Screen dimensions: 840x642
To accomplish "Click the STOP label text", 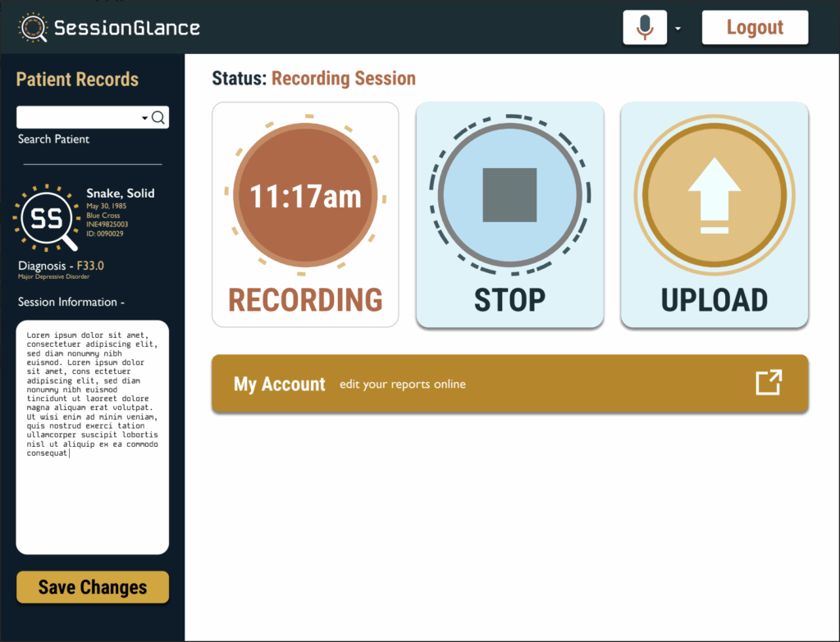I will pyautogui.click(x=509, y=300).
